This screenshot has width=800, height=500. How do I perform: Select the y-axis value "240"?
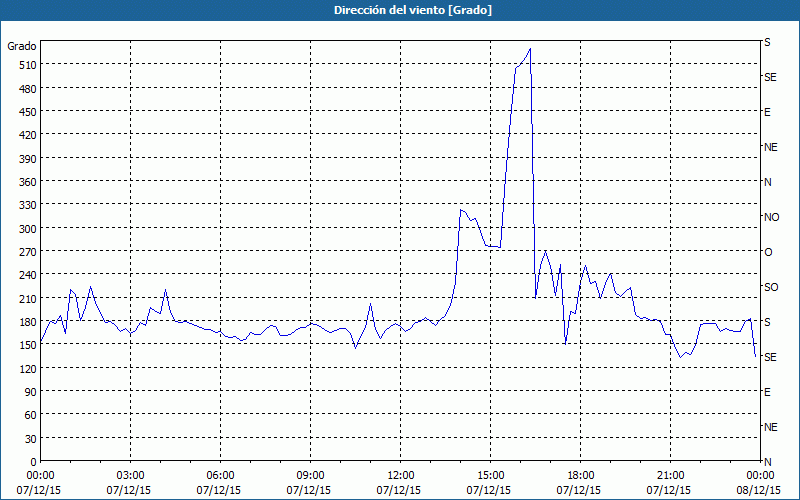coord(28,275)
